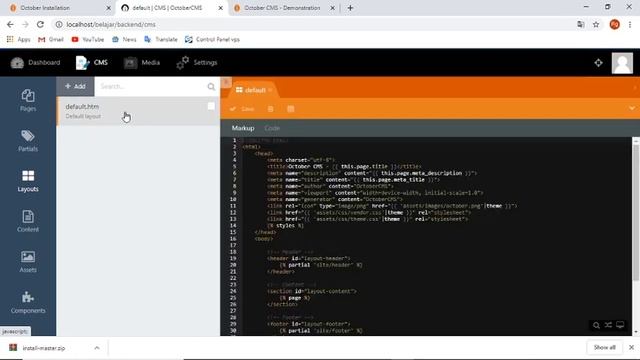Screen dimensions: 640x360
Task: Open Translate bookmark
Action: 161,40
